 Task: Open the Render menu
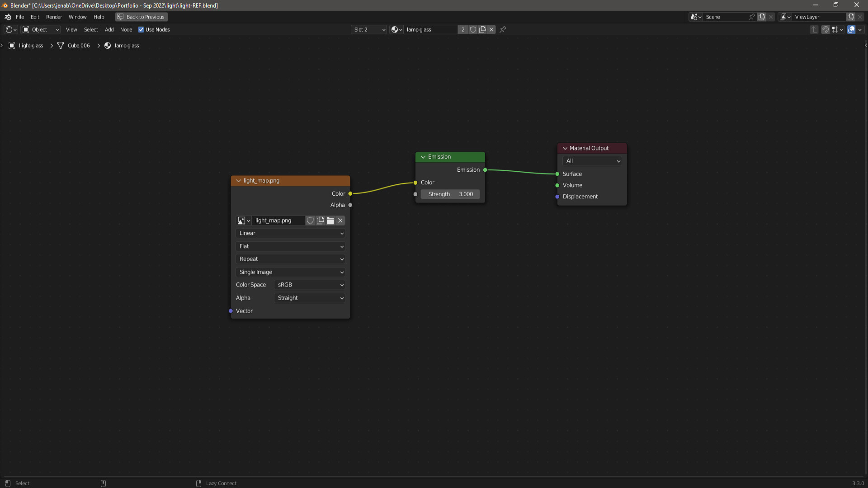pos(54,17)
